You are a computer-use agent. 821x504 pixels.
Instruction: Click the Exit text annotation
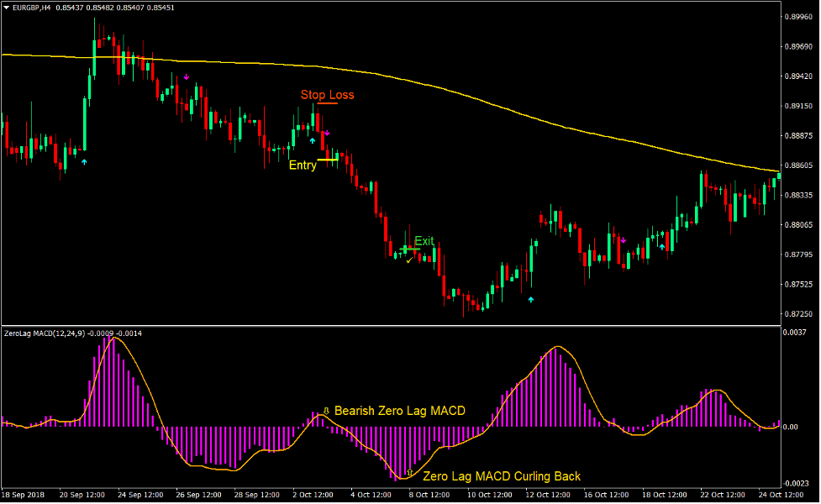tap(424, 241)
